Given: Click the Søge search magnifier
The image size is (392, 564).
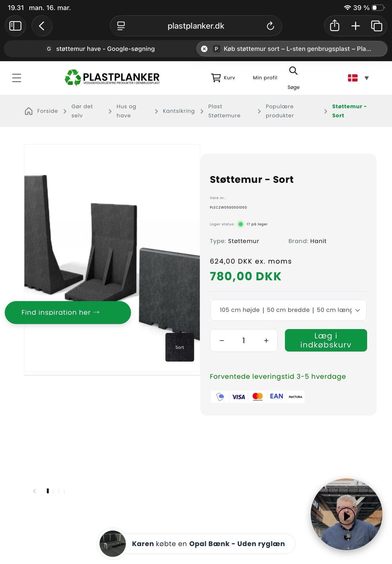Looking at the screenshot, I should click(x=293, y=71).
